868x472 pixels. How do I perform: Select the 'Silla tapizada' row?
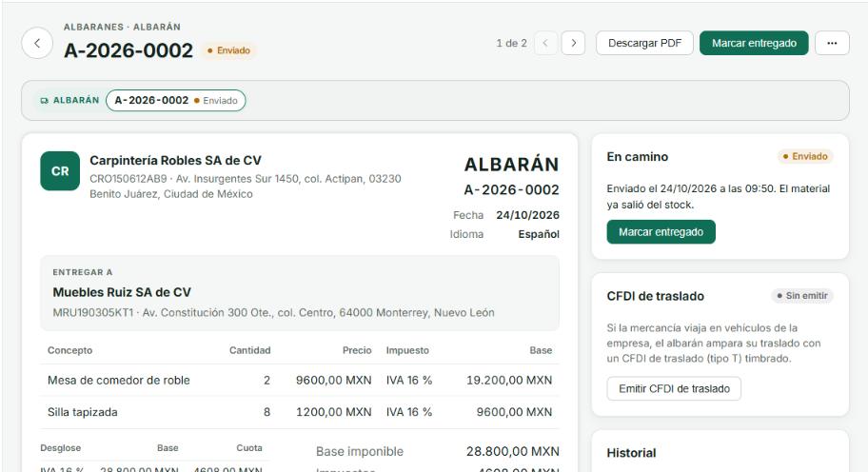tap(300, 412)
